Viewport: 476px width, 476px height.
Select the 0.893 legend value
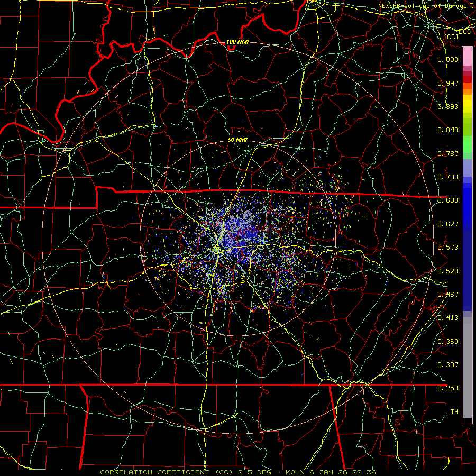coord(448,106)
